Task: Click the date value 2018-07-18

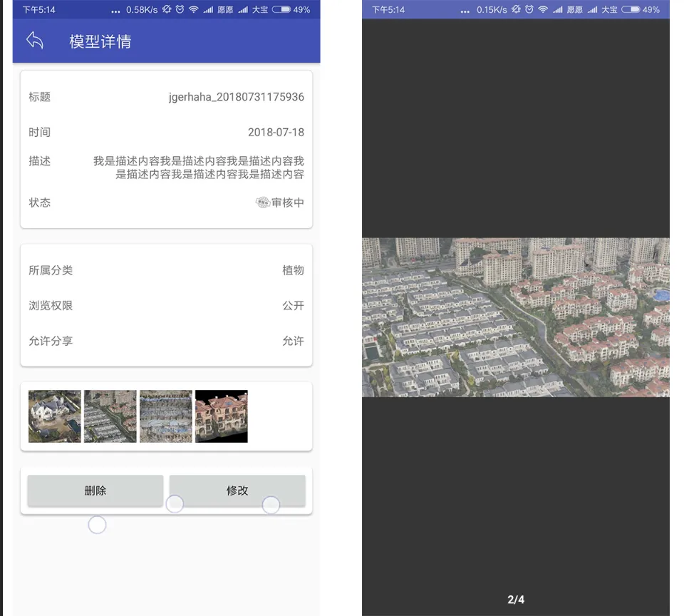Action: (276, 133)
